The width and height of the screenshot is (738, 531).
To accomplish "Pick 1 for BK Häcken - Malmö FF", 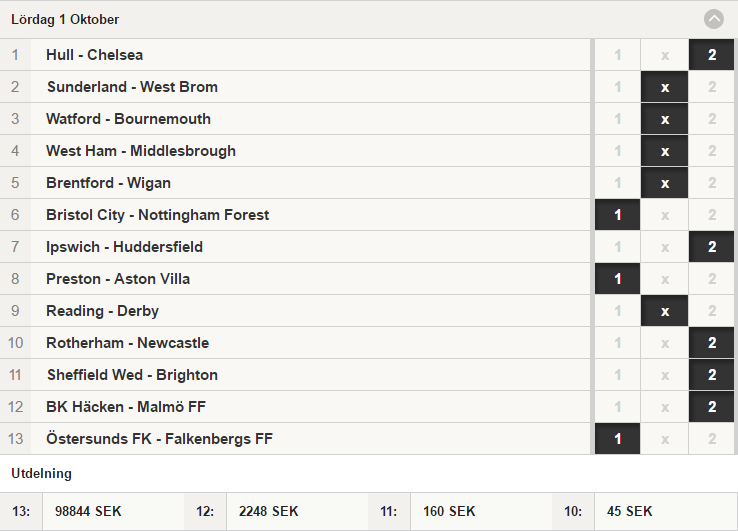I will coord(618,407).
